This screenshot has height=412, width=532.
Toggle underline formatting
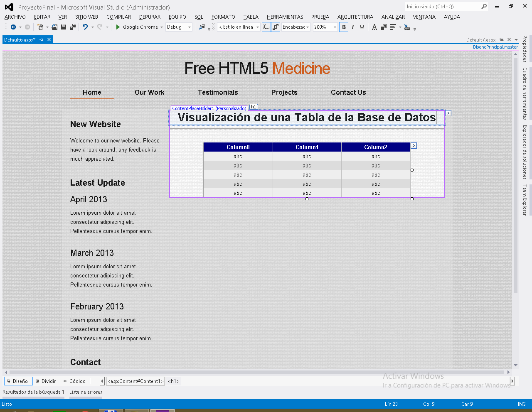coord(361,27)
